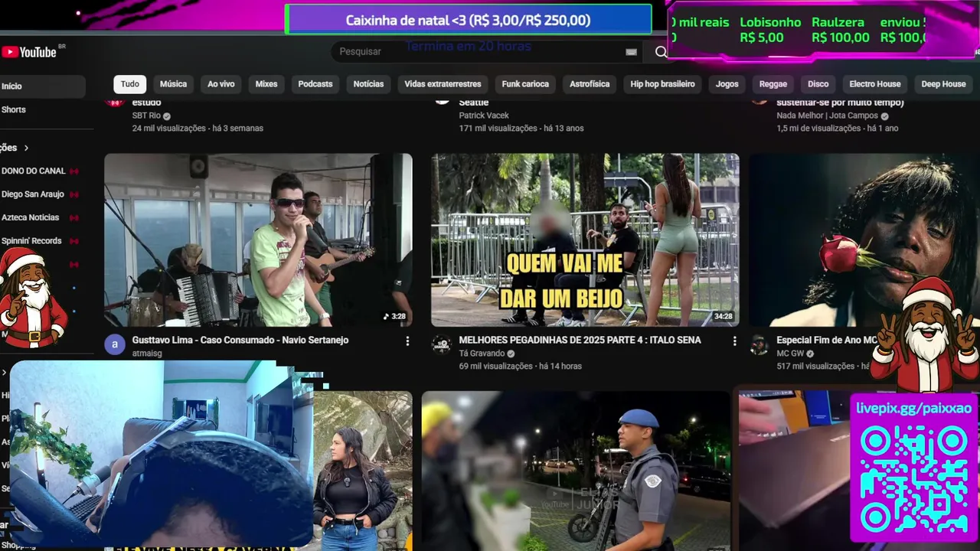Select the Astrofísica filter chip
This screenshot has width=980, height=551.
(x=590, y=84)
